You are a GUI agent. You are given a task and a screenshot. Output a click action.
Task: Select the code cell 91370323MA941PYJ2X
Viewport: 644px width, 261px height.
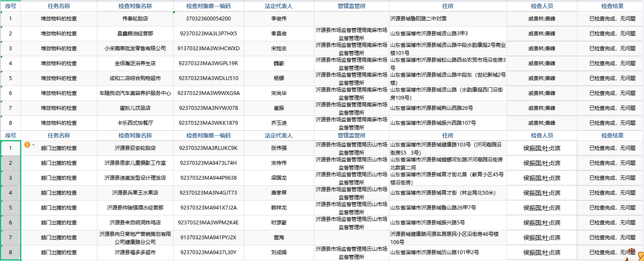click(x=208, y=238)
